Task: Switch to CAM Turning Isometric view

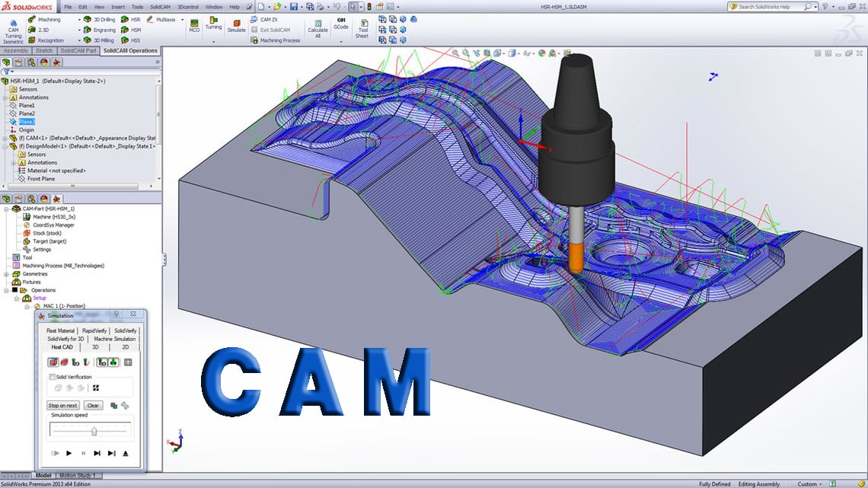Action: pos(13,31)
